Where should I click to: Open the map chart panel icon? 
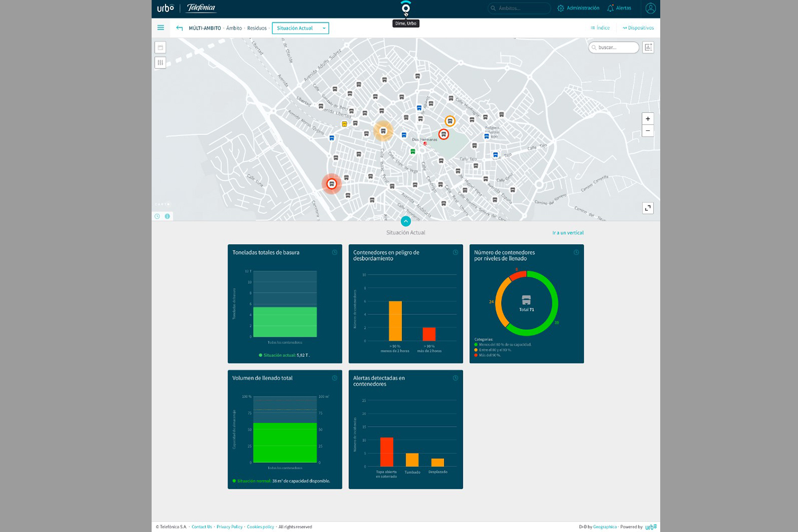[x=648, y=47]
